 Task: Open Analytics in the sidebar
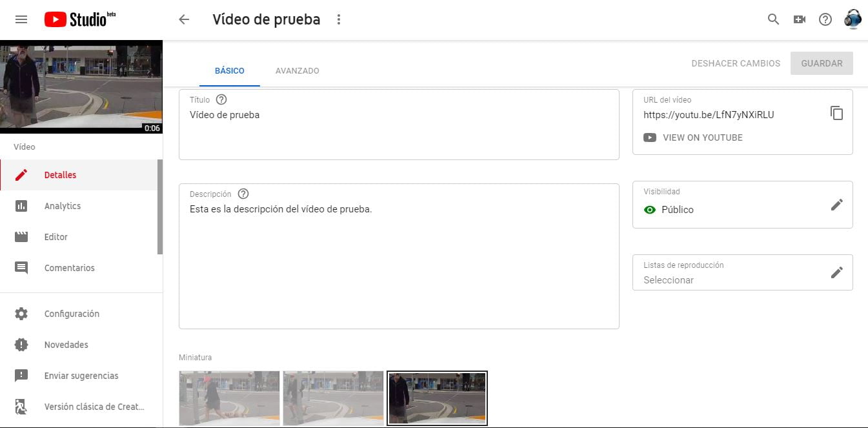click(x=63, y=206)
